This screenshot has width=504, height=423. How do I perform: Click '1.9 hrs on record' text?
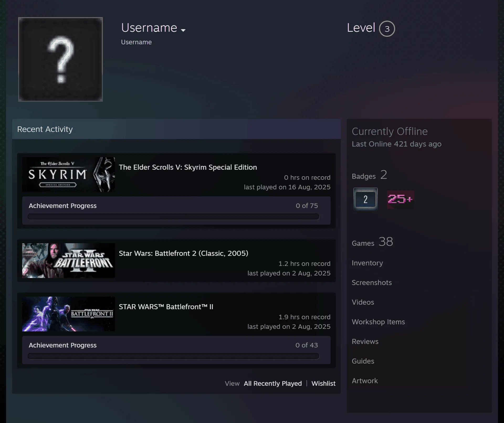[304, 317]
